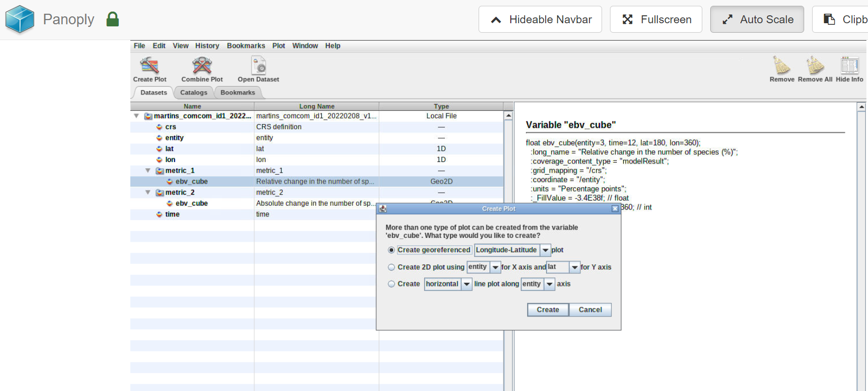Click the Remove broom icon
The height and width of the screenshot is (391, 868).
click(781, 65)
